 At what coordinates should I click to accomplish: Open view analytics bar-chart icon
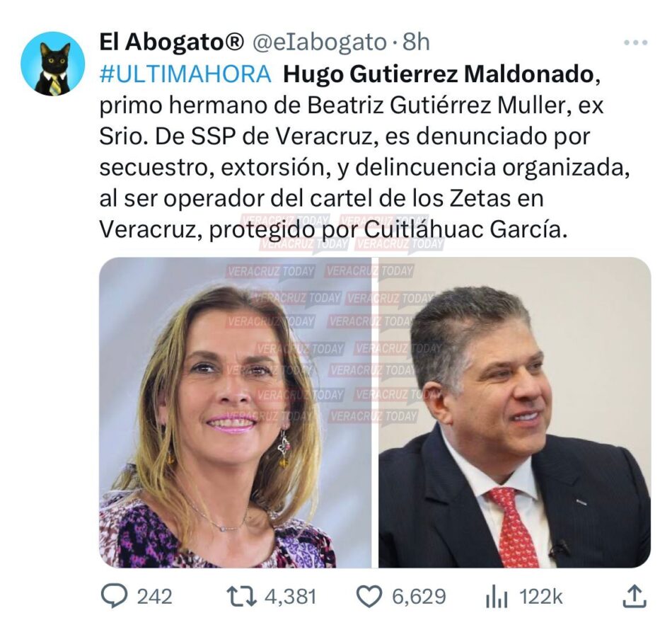[497, 597]
